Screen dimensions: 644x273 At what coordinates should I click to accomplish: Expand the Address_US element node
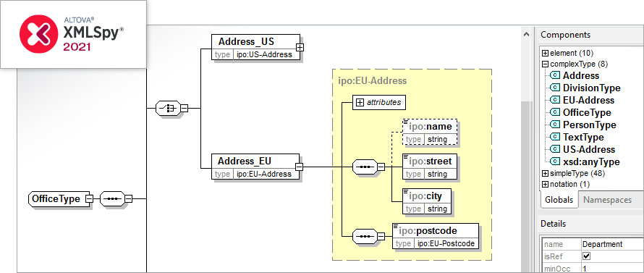(x=300, y=47)
